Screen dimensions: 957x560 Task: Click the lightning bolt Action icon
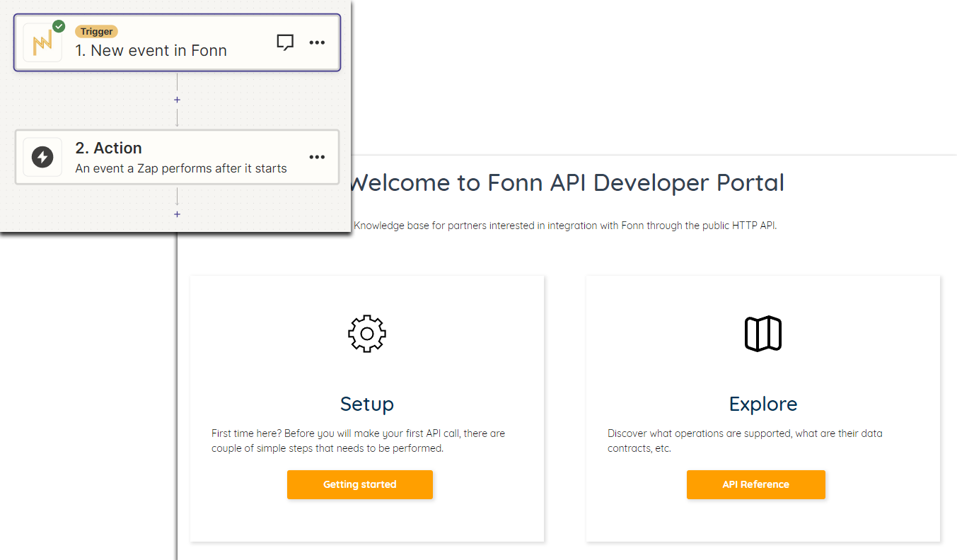42,157
